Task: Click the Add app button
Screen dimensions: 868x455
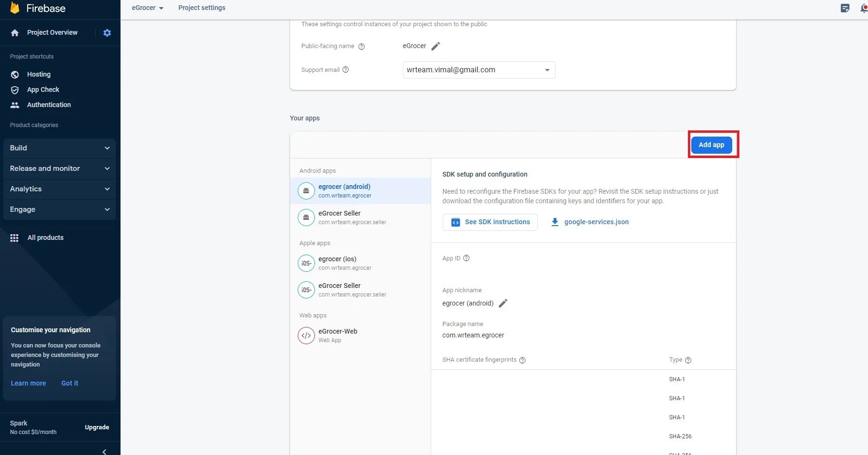Action: click(711, 145)
